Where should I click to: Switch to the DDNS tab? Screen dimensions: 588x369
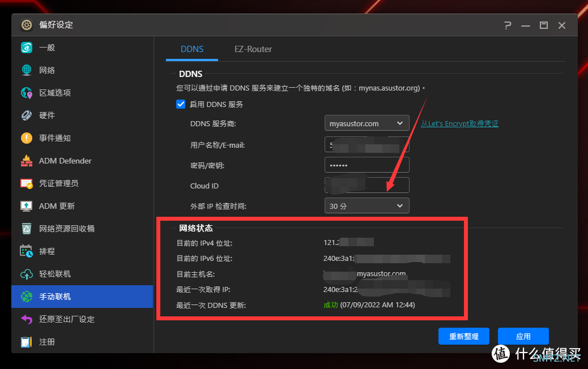click(192, 49)
